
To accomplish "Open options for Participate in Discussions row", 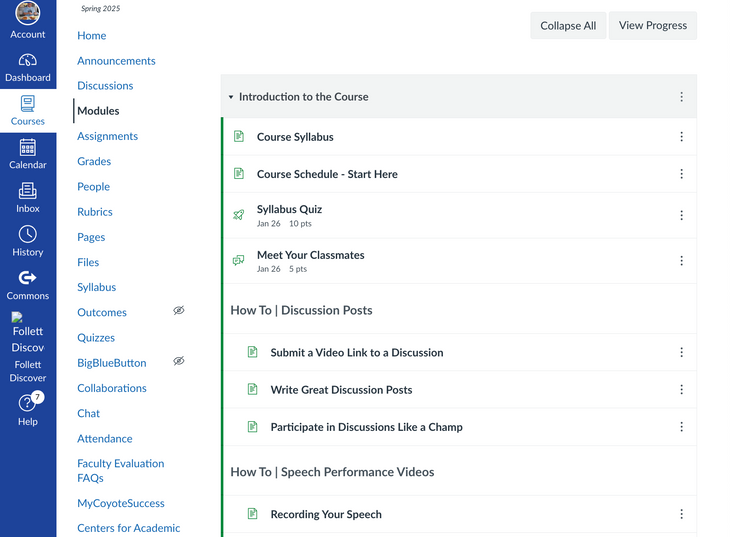I will [x=682, y=427].
